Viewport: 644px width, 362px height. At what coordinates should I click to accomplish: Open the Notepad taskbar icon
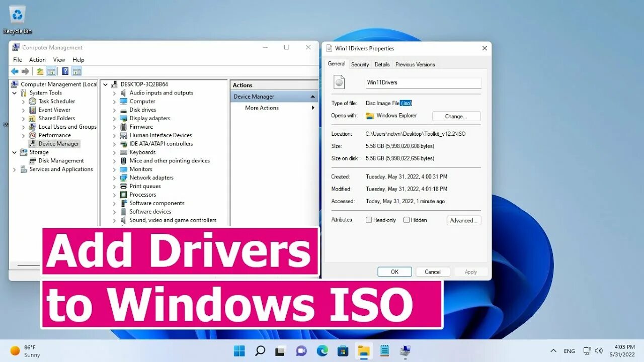(385, 350)
